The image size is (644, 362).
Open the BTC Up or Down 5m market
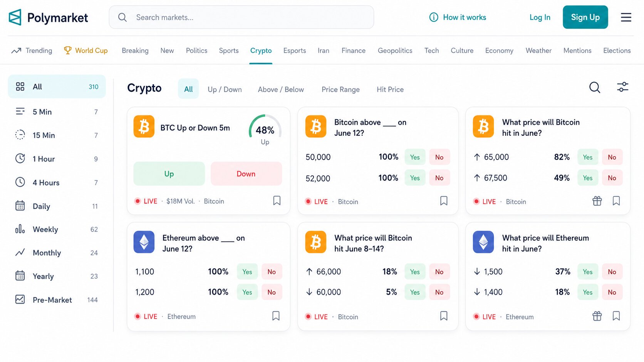pos(195,128)
